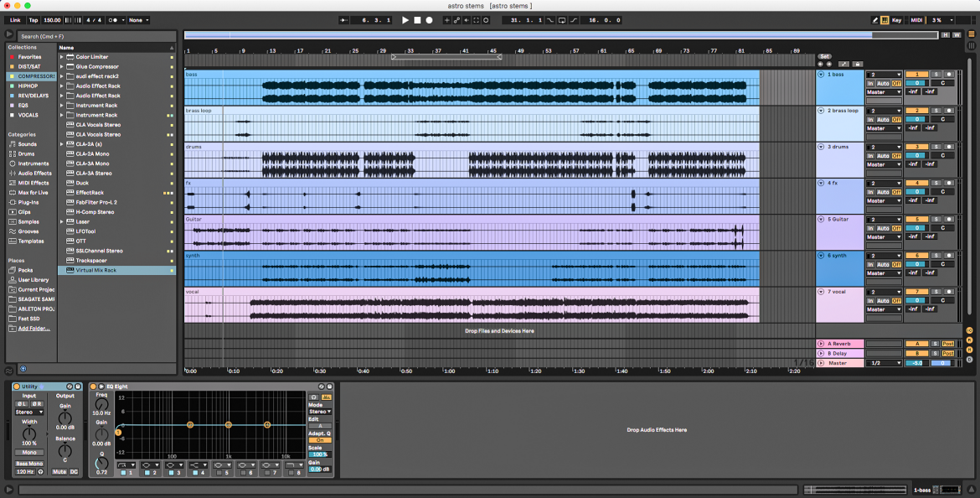
Task: Fold the 7 vocal track
Action: click(x=821, y=292)
